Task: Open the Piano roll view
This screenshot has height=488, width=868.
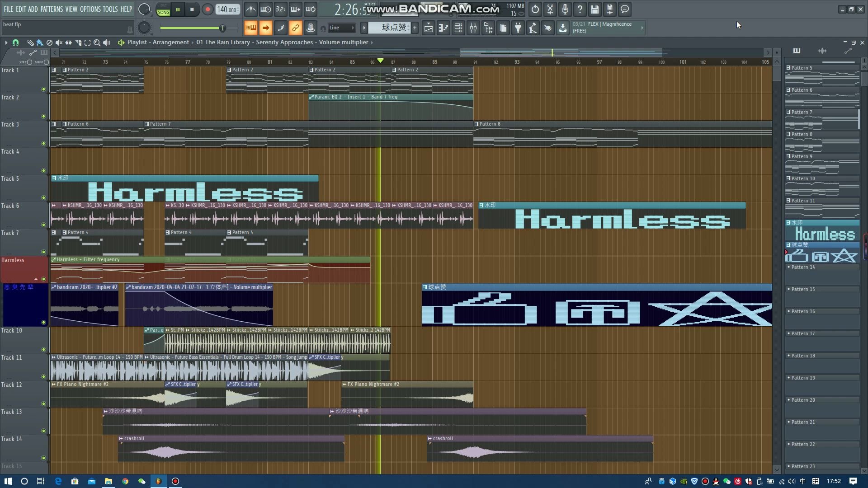Action: [x=443, y=28]
